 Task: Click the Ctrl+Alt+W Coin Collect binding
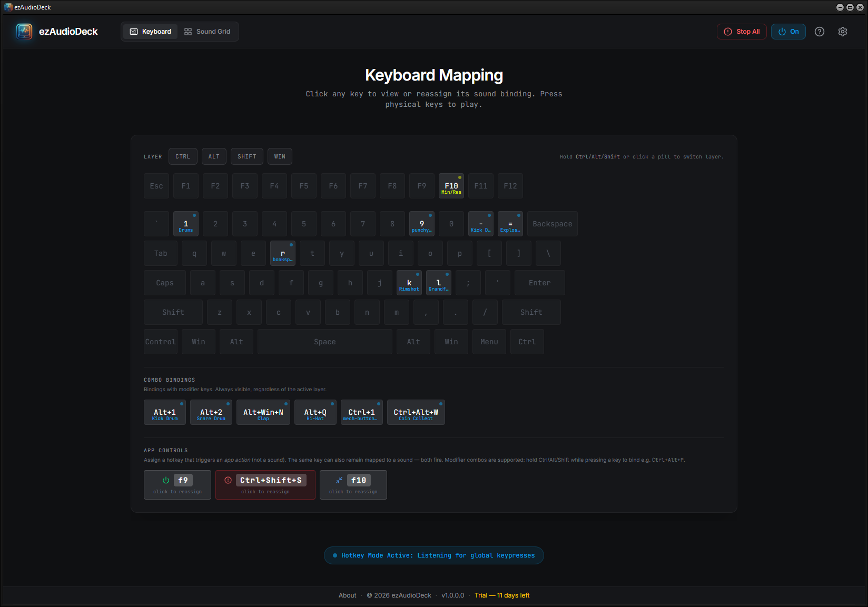click(x=416, y=413)
